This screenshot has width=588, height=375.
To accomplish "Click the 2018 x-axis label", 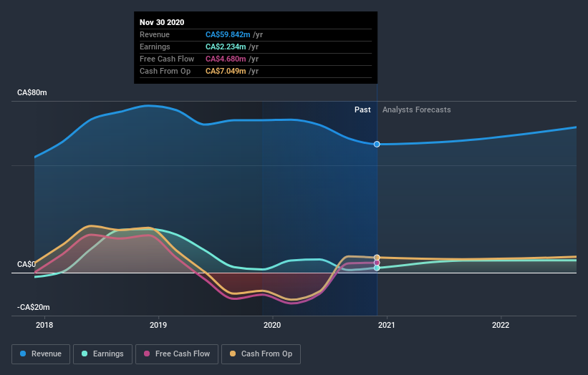I will 44,325.
